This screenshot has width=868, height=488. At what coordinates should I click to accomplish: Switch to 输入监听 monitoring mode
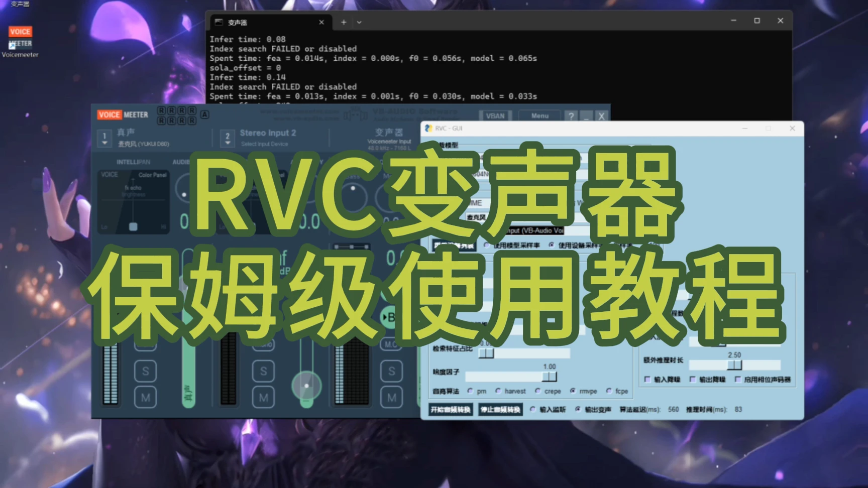pyautogui.click(x=533, y=410)
